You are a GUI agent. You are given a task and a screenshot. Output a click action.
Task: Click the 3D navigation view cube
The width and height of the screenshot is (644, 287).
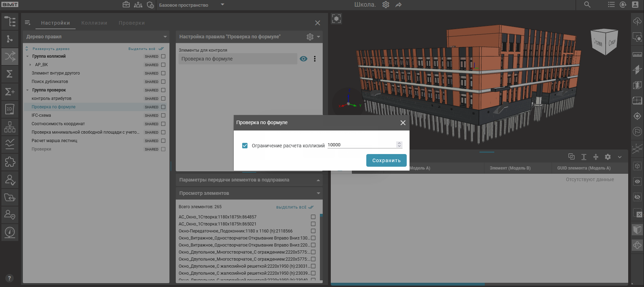[605, 42]
